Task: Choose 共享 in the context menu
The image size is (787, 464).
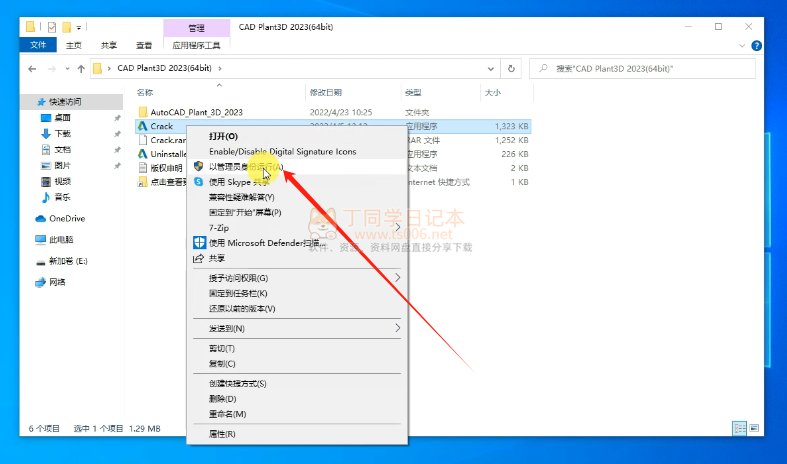Action: [297, 258]
